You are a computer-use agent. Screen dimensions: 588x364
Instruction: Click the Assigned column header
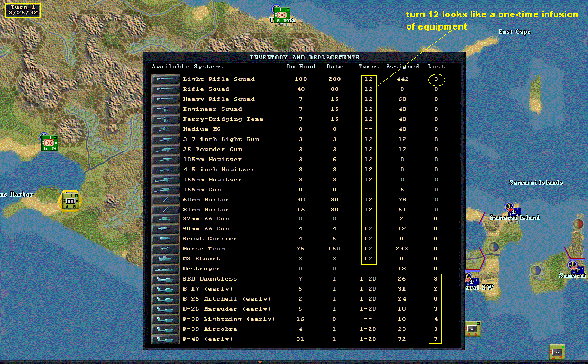point(402,66)
